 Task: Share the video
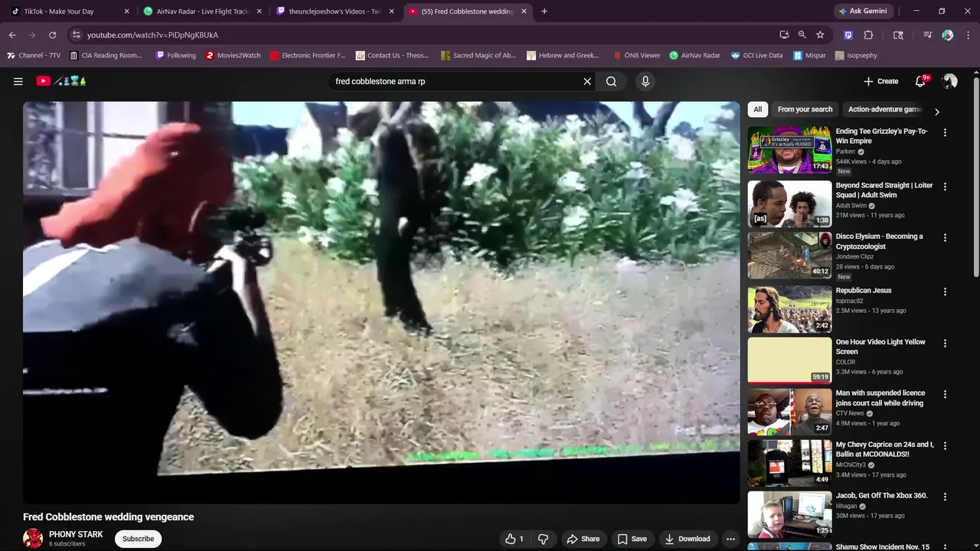point(583,539)
